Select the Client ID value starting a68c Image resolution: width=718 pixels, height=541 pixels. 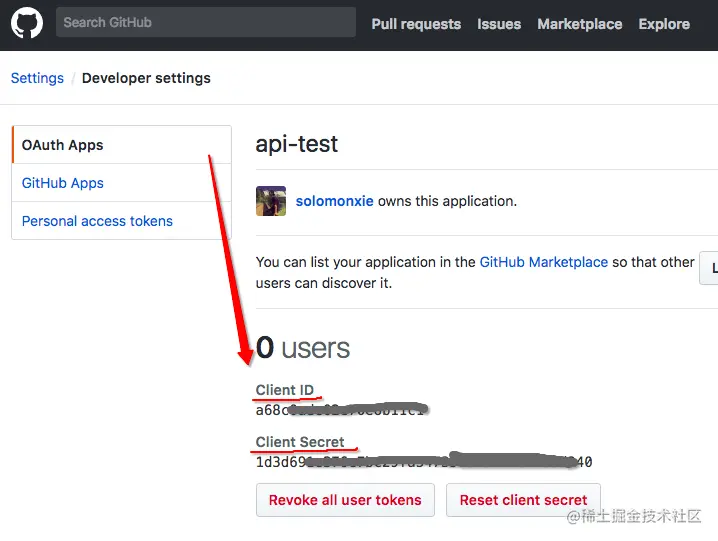pyautogui.click(x=341, y=409)
